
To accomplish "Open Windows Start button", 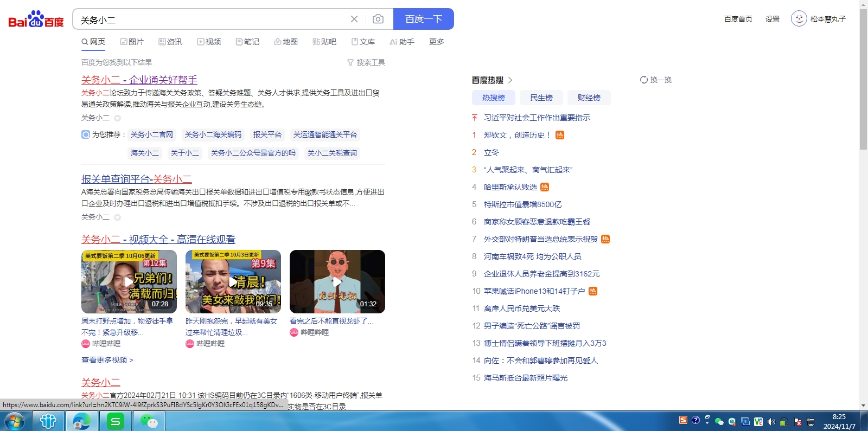I will pyautogui.click(x=14, y=421).
